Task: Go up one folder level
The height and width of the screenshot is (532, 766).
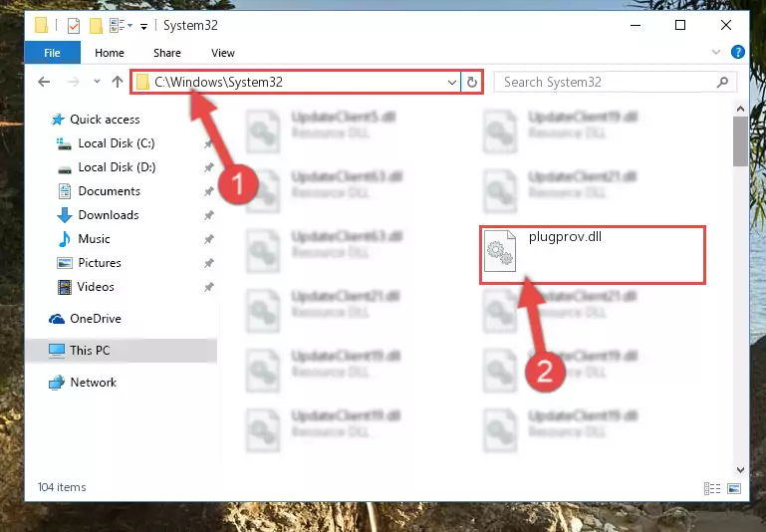Action: (118, 82)
